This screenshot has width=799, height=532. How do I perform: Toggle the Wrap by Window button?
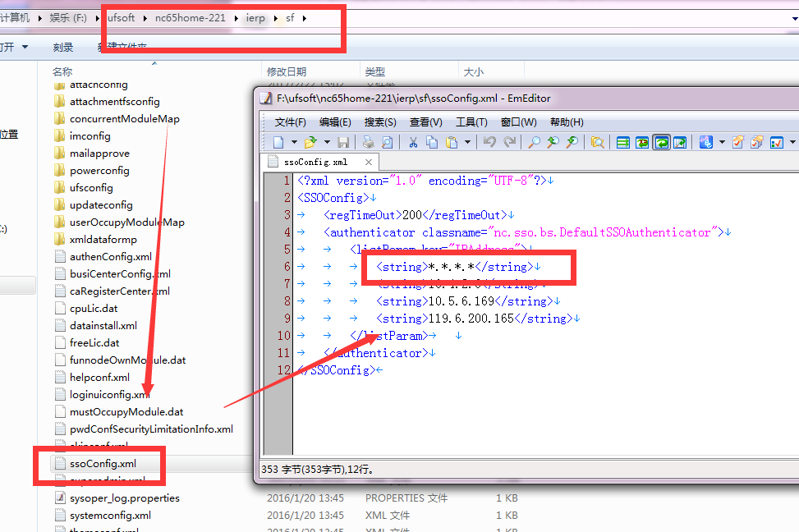point(661,142)
